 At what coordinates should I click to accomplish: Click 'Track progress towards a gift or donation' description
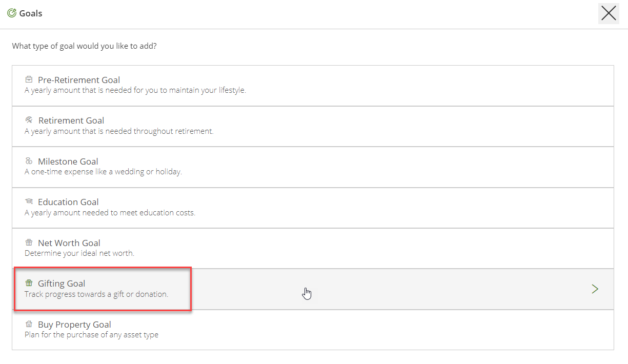click(96, 294)
